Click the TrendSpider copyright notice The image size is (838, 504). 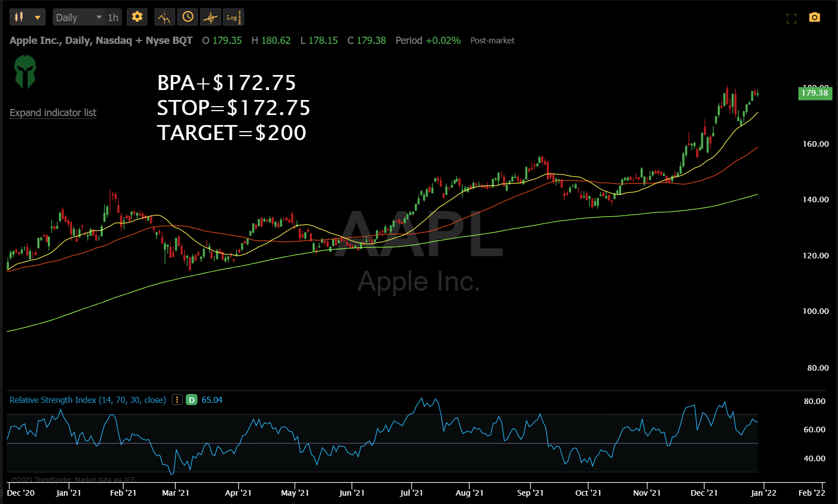pos(73,480)
